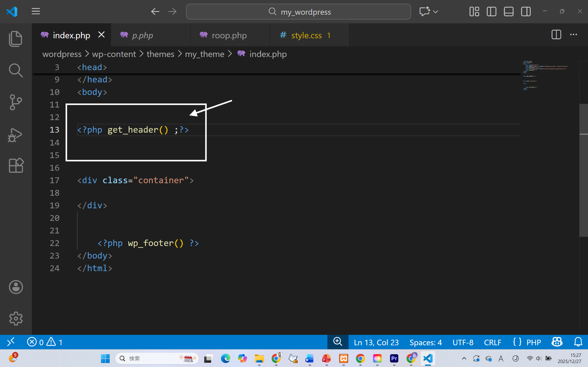The image size is (588, 367).
Task: Click the editor's vertical scrollbar slider
Action: click(583, 170)
